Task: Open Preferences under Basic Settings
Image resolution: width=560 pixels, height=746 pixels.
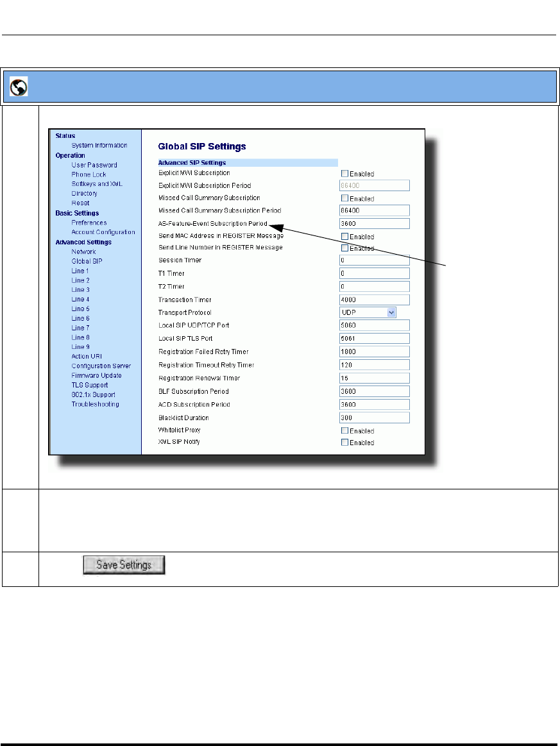Action: [89, 223]
